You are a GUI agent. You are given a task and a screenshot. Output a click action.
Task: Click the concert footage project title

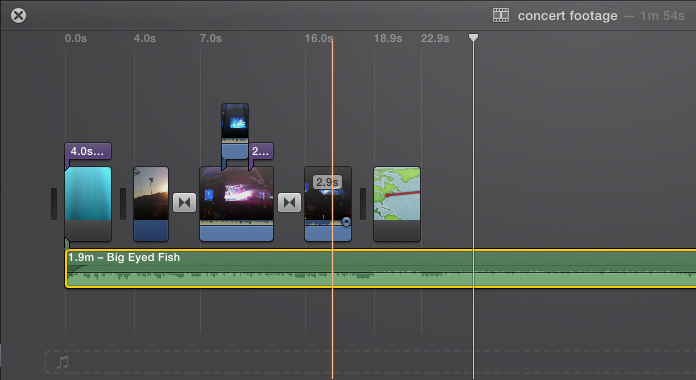coord(567,16)
